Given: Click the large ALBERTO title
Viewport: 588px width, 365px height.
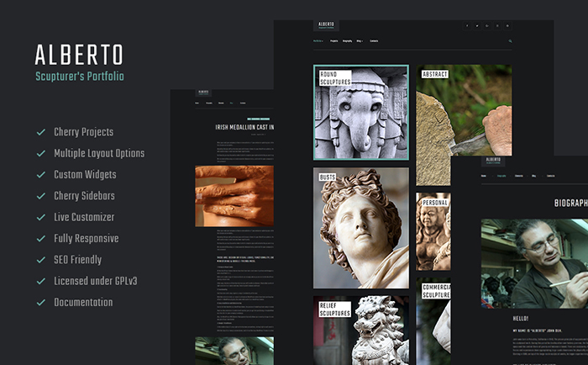Looking at the screenshot, I should [x=79, y=55].
